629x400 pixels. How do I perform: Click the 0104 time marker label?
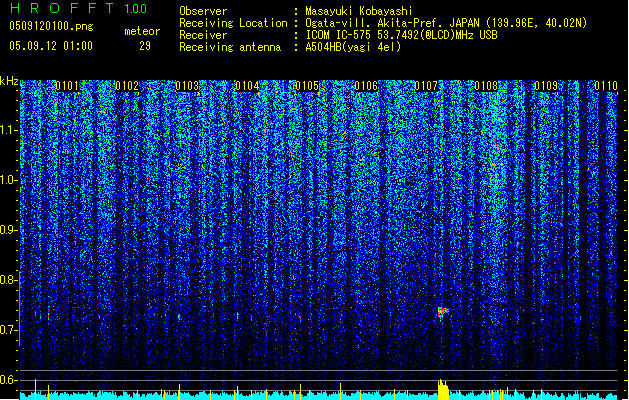[247, 86]
